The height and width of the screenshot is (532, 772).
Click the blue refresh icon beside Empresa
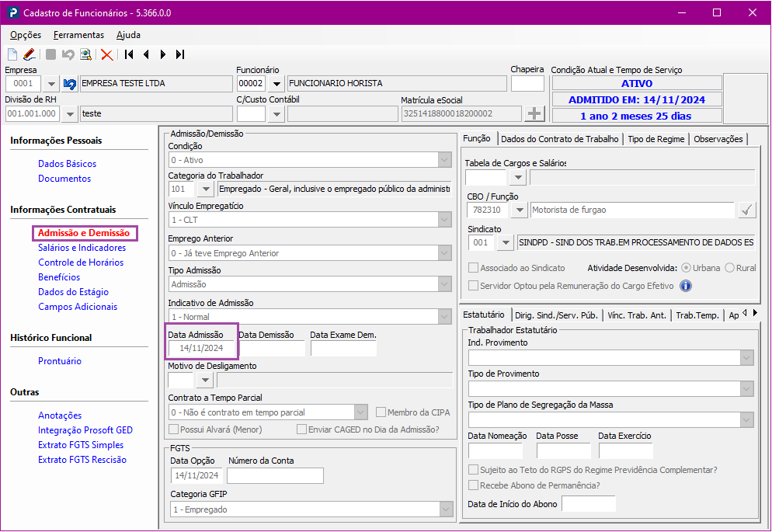(69, 84)
